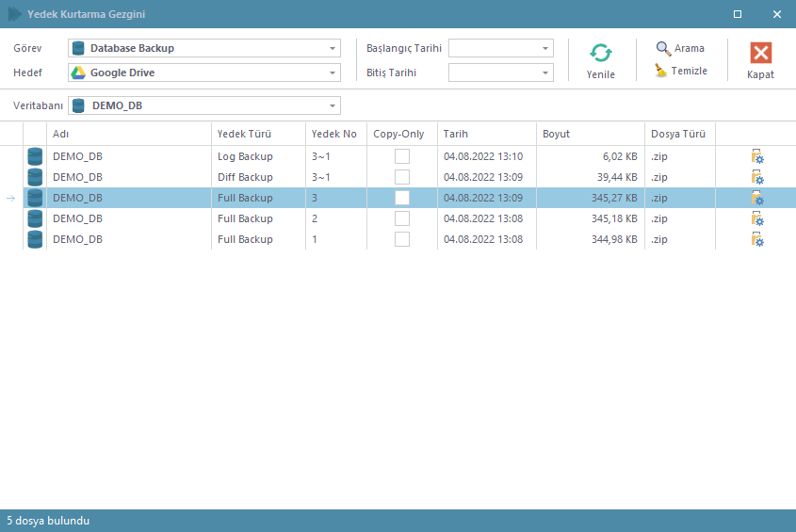
Task: Sort by the Yedek Türü column header
Action: click(257, 134)
